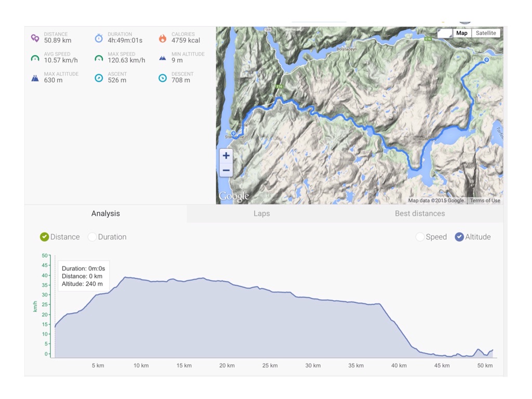Select the Map view button
This screenshot has width=532, height=399.
pyautogui.click(x=461, y=33)
